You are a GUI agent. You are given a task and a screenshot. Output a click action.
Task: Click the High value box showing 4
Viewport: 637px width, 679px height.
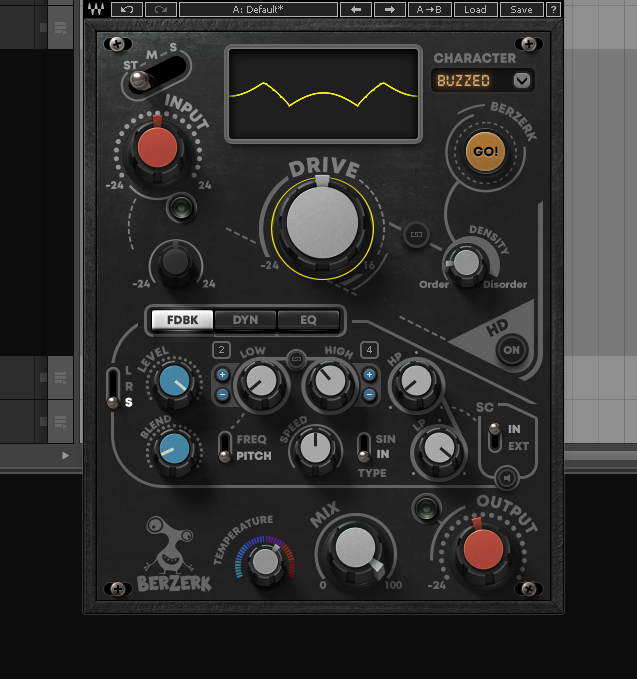[369, 350]
